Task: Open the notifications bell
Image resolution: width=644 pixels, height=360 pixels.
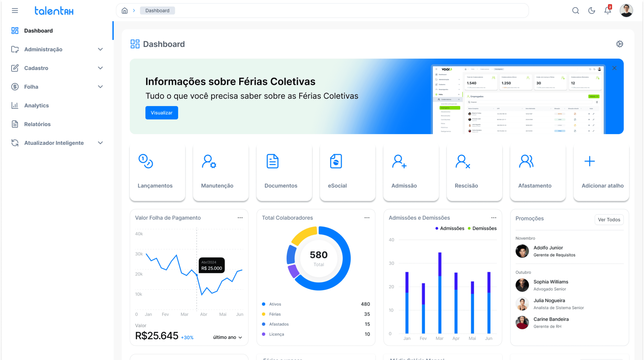Action: pos(607,11)
